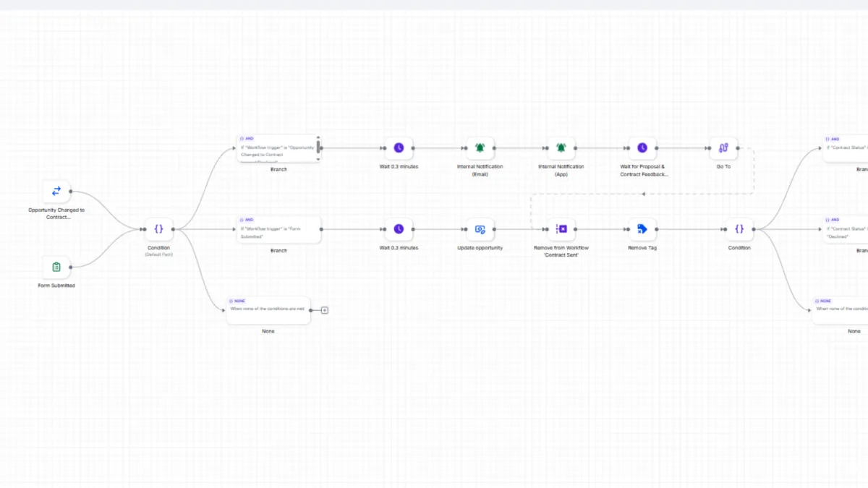Open the Wait 0.3 minutes clock before Email notification
The height and width of the screenshot is (488, 868).
pyautogui.click(x=399, y=148)
